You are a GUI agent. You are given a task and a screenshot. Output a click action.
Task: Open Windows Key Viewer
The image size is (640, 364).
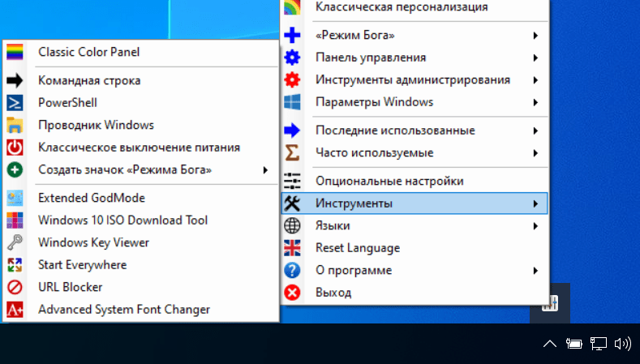141,242
